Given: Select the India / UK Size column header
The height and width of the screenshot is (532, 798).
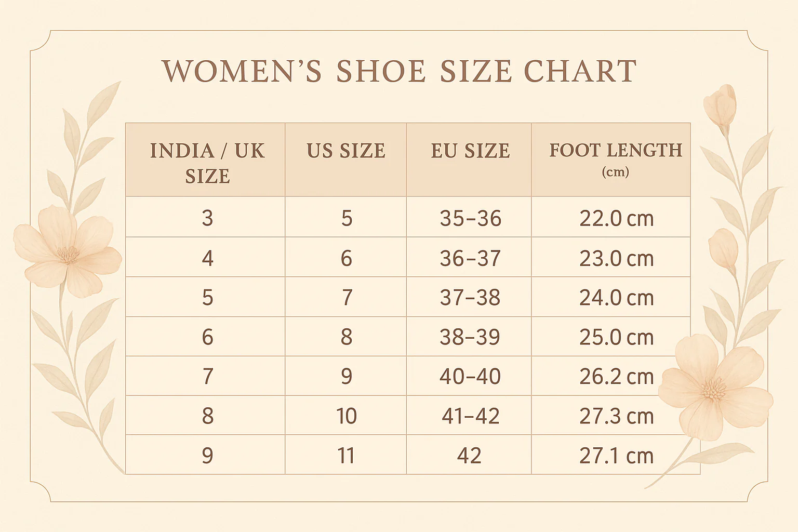Looking at the screenshot, I should [x=207, y=163].
